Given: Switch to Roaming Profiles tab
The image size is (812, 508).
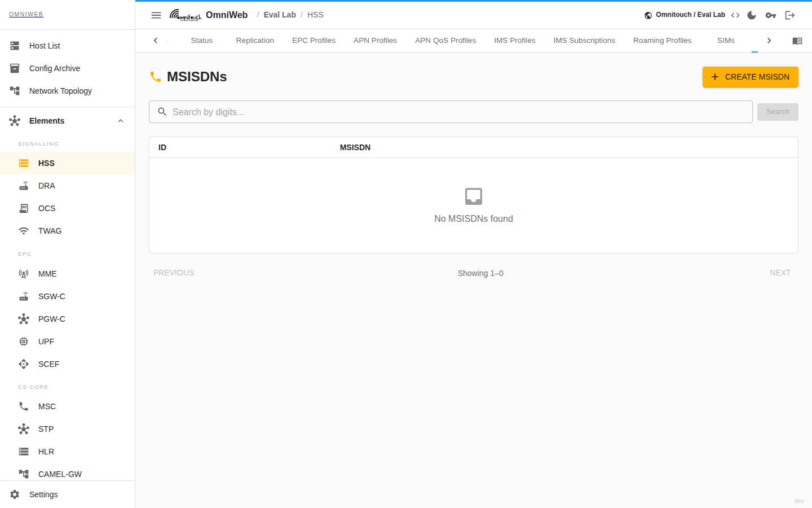Looking at the screenshot, I should [x=663, y=41].
